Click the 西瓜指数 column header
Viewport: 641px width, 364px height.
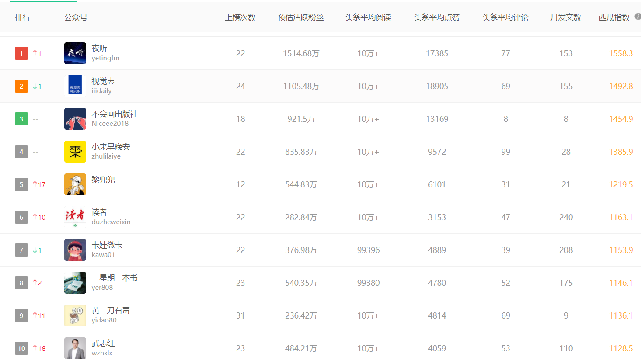(614, 17)
